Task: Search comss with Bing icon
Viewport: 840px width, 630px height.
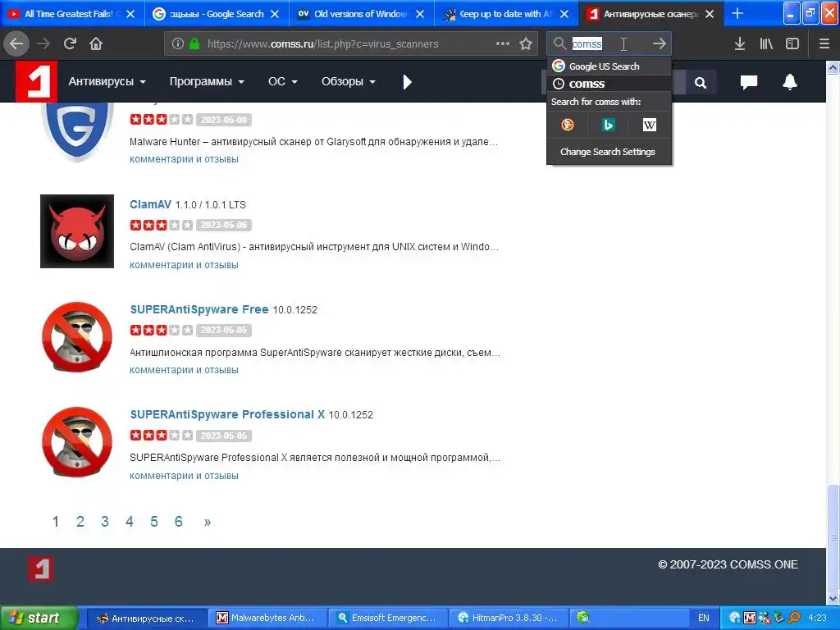Action: pos(608,125)
